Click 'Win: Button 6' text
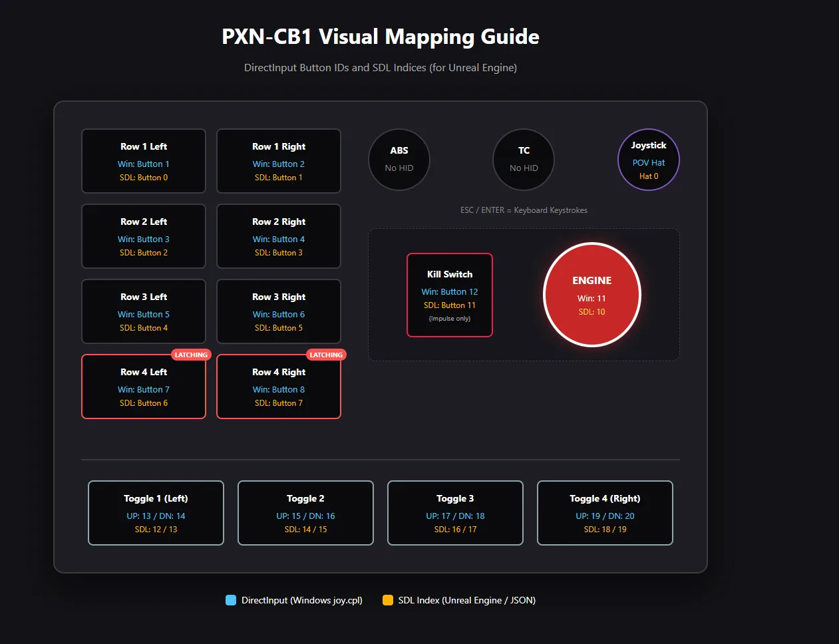839x644 pixels. point(279,314)
